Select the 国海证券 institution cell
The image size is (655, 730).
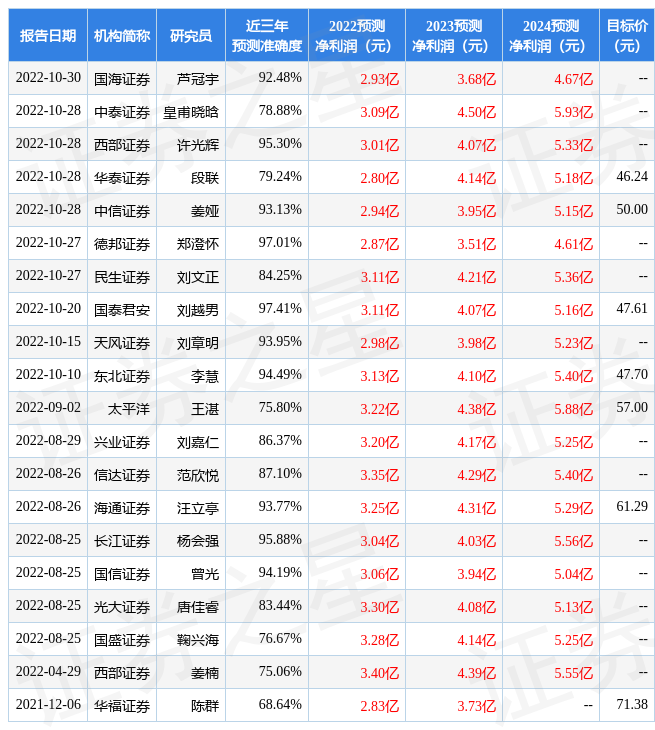coord(122,79)
